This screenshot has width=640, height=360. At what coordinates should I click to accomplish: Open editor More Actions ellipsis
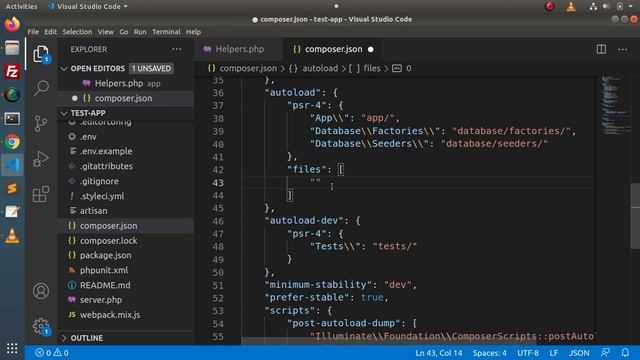622,49
